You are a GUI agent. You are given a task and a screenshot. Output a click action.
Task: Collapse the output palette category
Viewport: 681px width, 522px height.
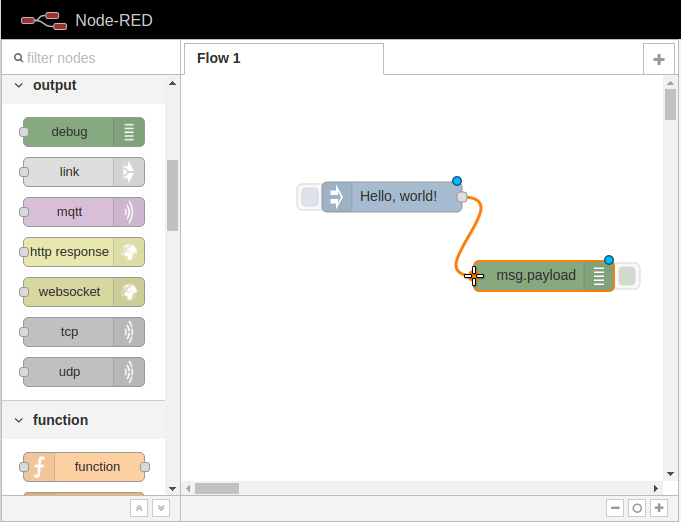click(x=19, y=85)
